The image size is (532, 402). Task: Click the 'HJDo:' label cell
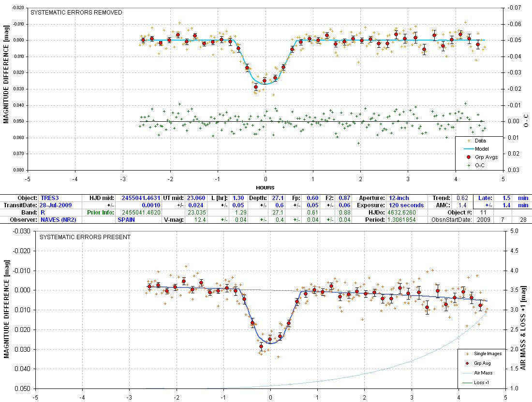point(377,213)
